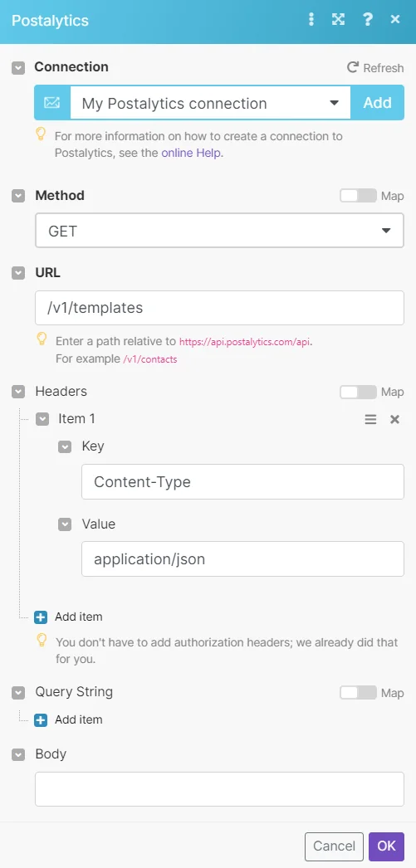Open the GET method dropdown
Image resolution: width=416 pixels, height=868 pixels.
click(x=219, y=231)
